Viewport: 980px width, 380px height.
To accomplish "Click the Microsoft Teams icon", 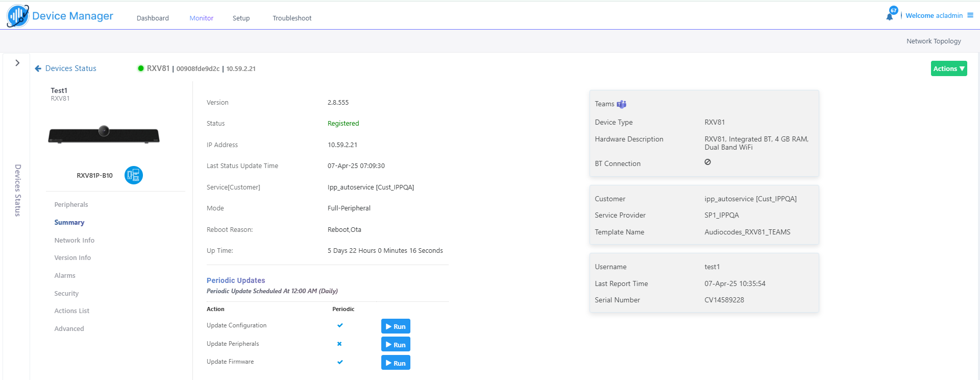I will (622, 104).
